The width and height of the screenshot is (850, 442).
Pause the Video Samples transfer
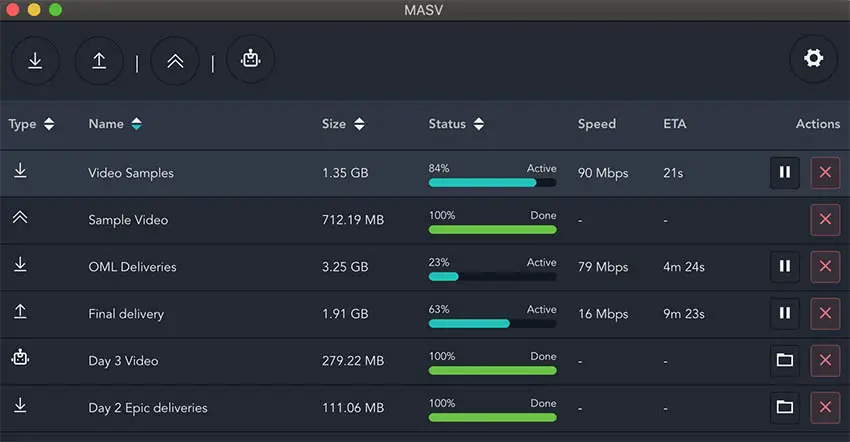[784, 172]
